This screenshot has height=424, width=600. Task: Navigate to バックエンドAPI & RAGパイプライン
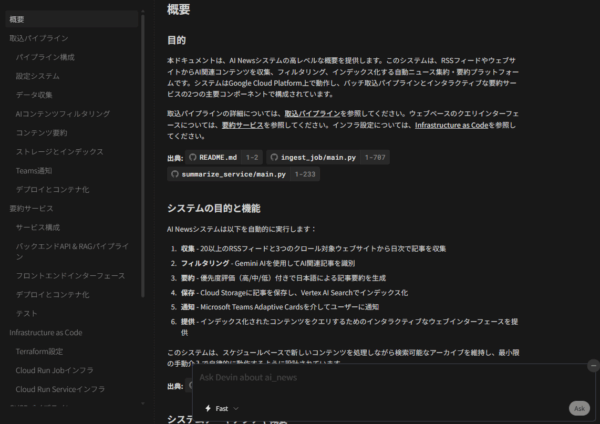pos(72,245)
